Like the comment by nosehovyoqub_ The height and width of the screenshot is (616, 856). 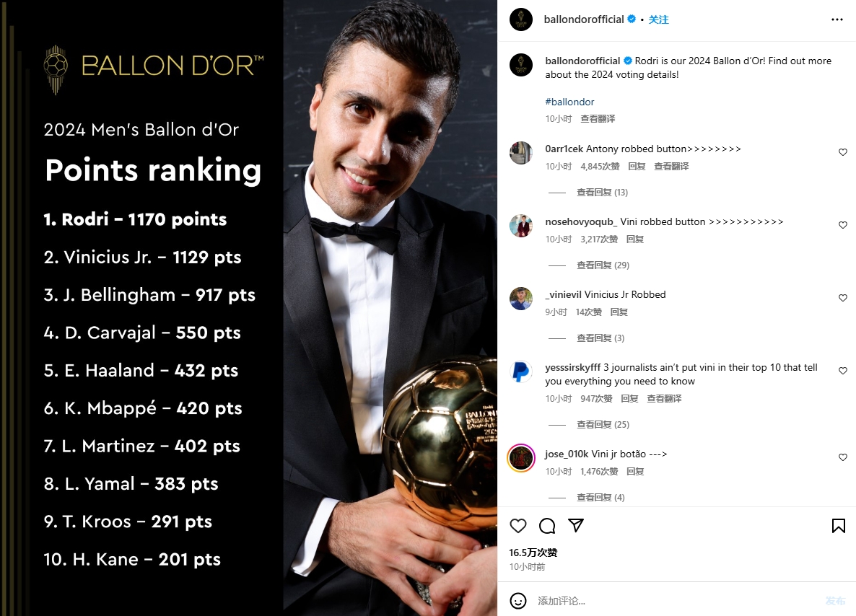point(842,226)
